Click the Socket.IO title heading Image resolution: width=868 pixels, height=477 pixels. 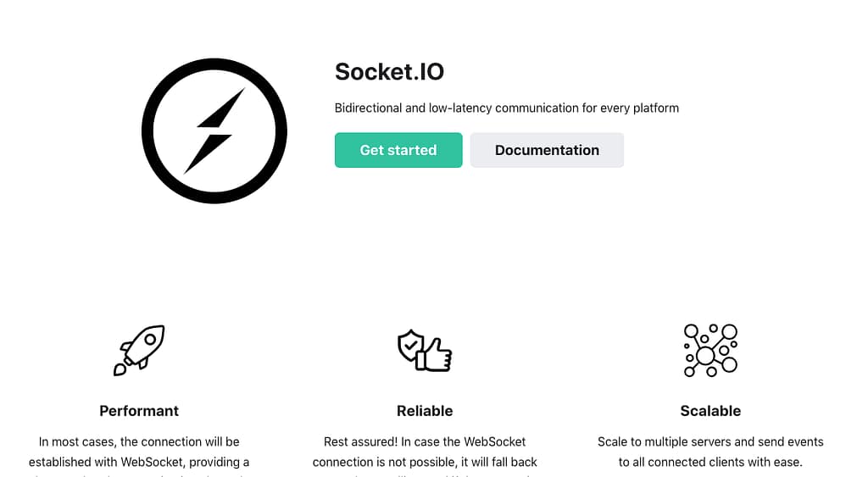click(x=389, y=71)
